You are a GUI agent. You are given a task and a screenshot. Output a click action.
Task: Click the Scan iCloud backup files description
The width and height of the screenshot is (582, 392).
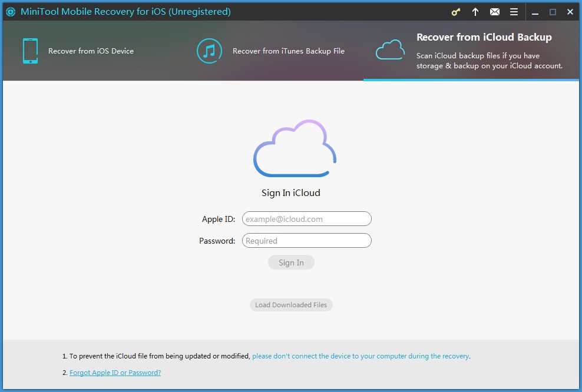pyautogui.click(x=489, y=61)
